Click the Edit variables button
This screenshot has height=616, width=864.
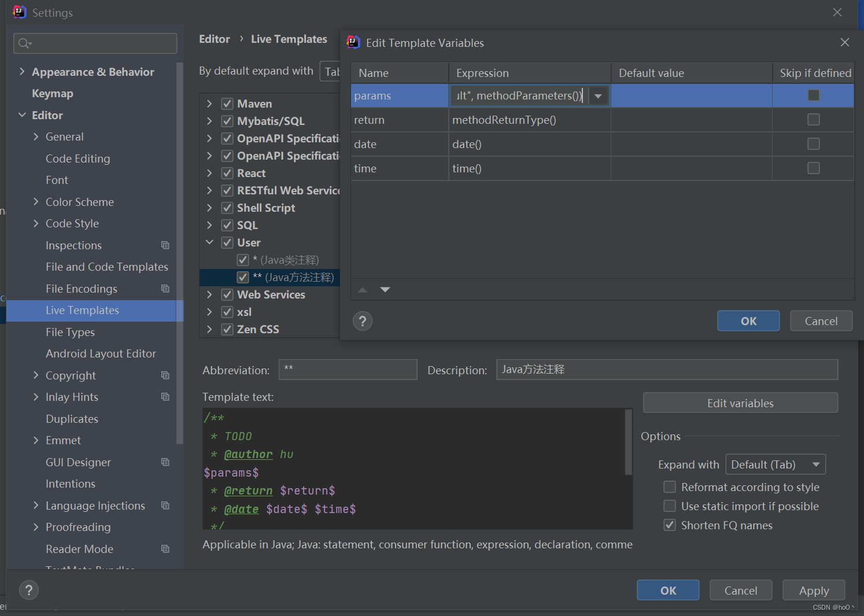click(740, 403)
